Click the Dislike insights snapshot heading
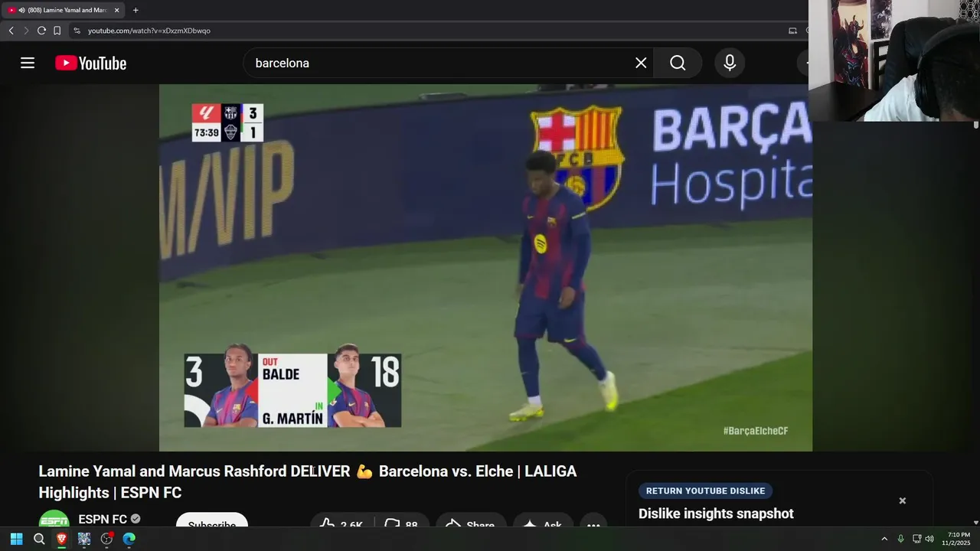 pos(716,514)
